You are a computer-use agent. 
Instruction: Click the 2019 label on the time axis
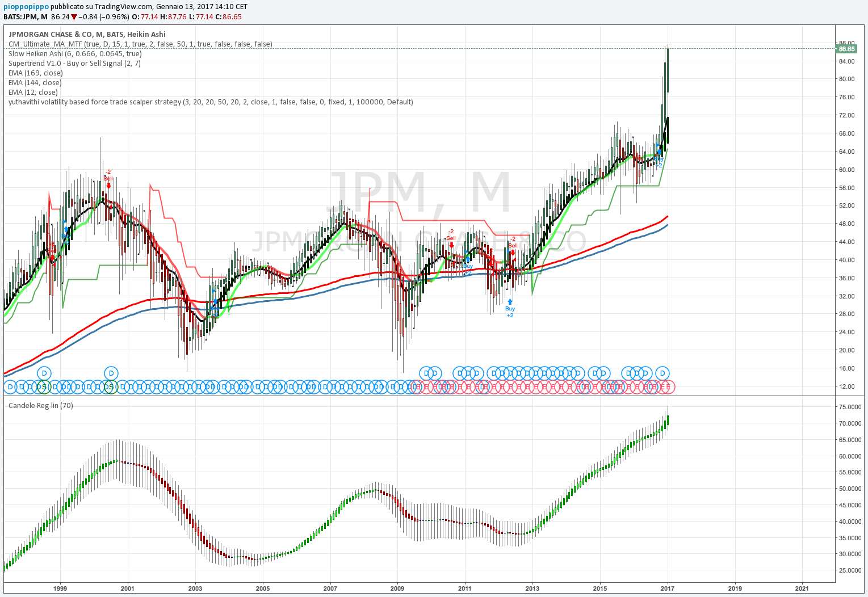(x=735, y=588)
